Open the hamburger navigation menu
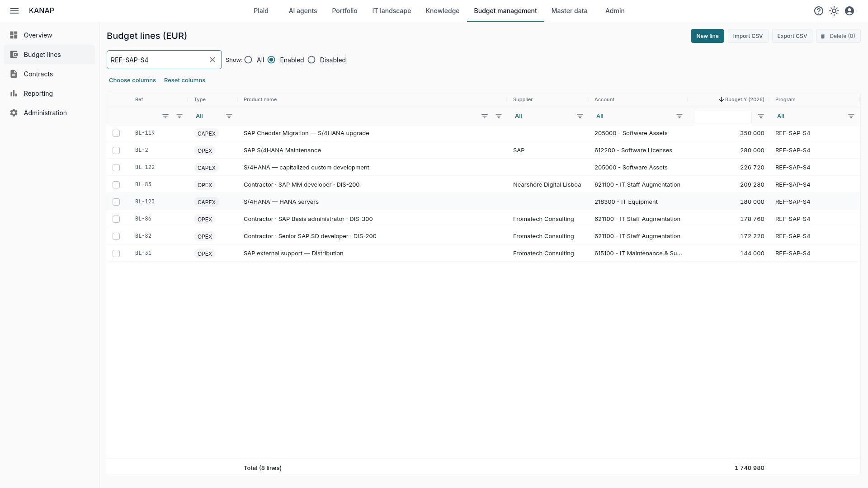The image size is (868, 488). coord(14,11)
